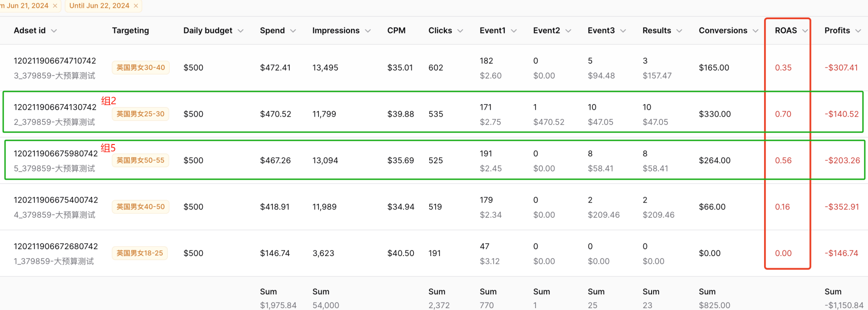Click the 英国男女30-40 targeting tag

coord(140,68)
